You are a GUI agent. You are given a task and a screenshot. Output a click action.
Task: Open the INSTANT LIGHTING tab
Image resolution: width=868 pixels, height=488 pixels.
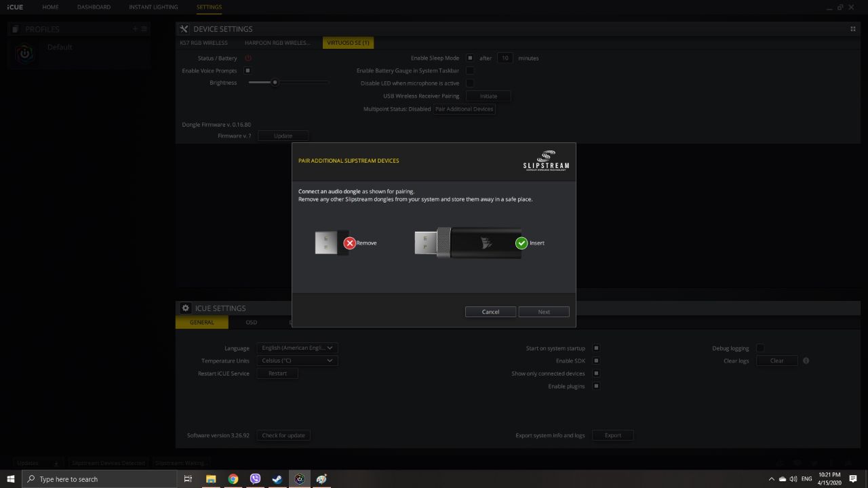click(x=153, y=7)
